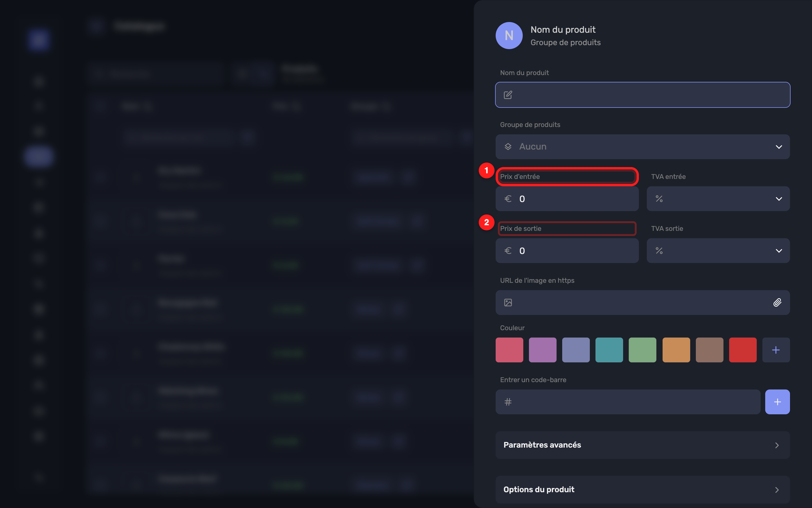Click the Groupe de produits subtitle text

[x=565, y=43]
